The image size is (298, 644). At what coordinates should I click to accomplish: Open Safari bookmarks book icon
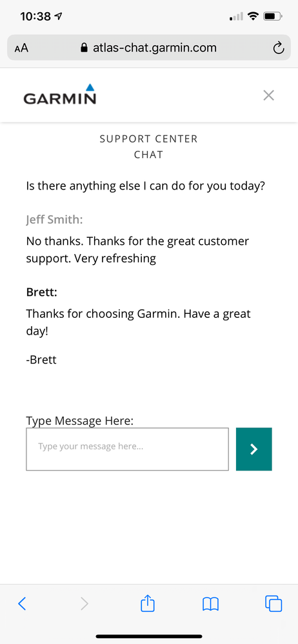pos(210,604)
